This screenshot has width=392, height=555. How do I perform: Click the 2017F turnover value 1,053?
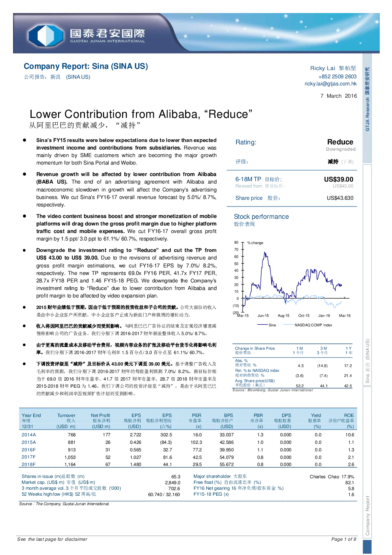[x=70, y=457]
